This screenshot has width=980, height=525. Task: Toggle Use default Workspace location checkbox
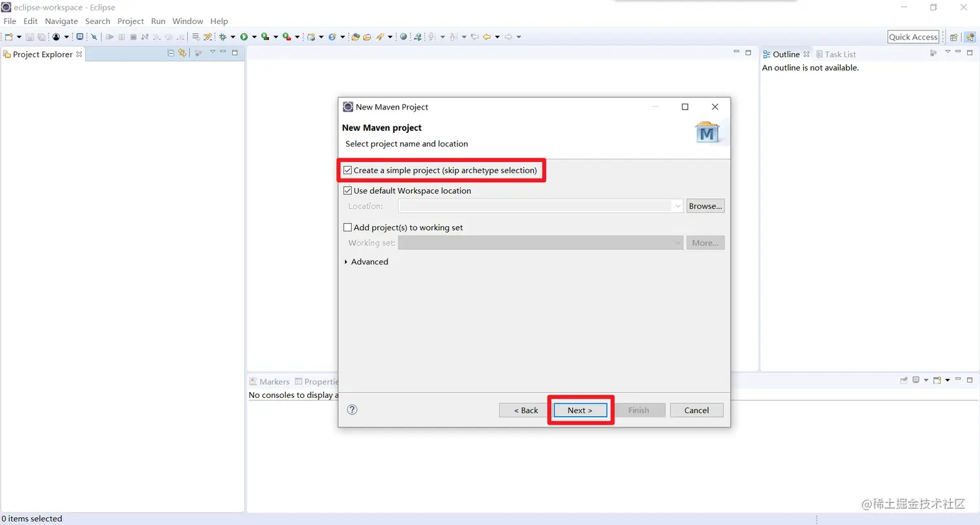pyautogui.click(x=347, y=191)
